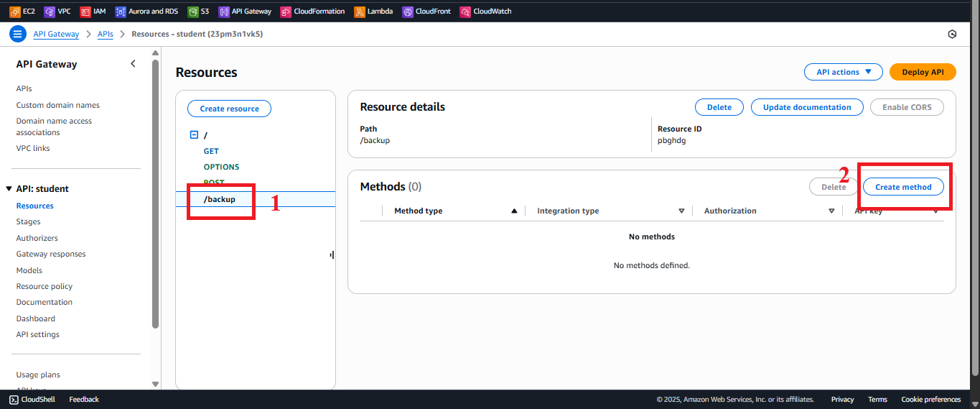Open Lambda service shortcut icon
Viewport: 980px width, 409px height.
[x=359, y=12]
